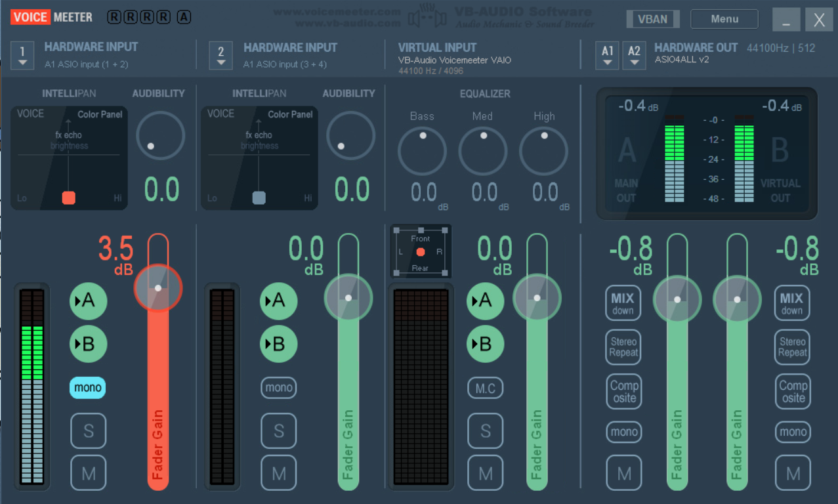
Task: Mute the Virtual Input strip
Action: (486, 473)
